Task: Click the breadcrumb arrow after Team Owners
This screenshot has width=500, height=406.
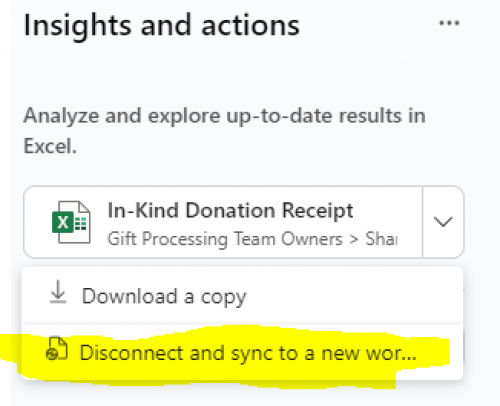Action: (x=354, y=239)
